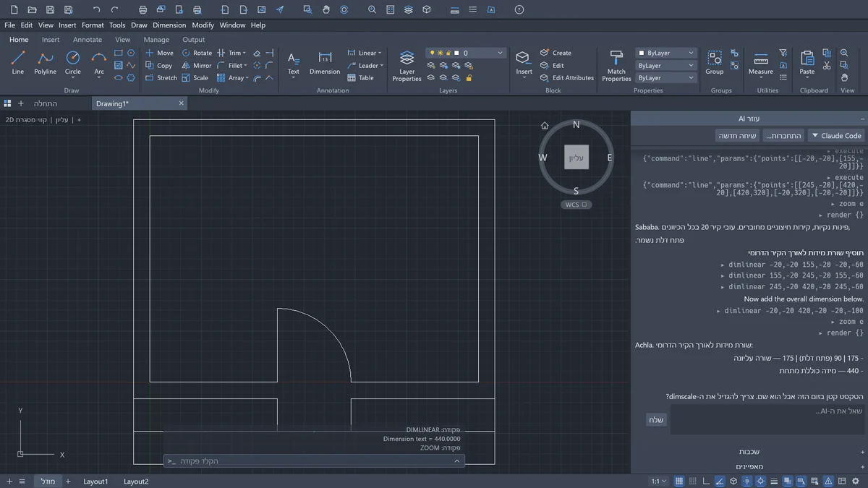Expand the command line history chevron

pos(456,461)
